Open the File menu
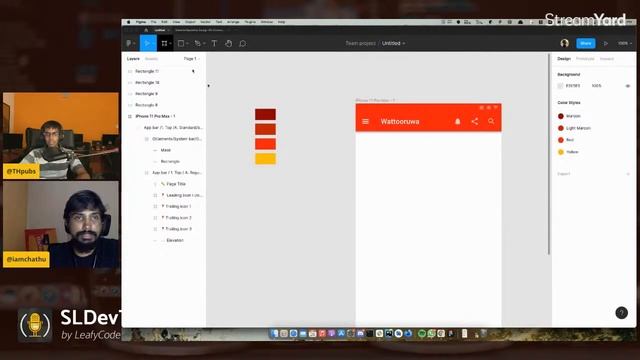Viewport: 640px width, 360px height. coord(153,22)
